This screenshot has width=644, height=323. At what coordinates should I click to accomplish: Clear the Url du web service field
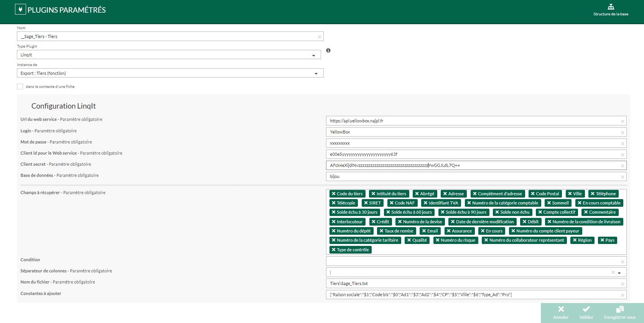click(622, 121)
